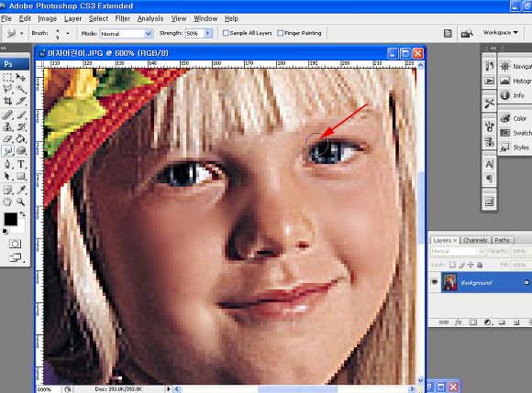The image size is (532, 393).
Task: Open the Mode dropdown set to Normal
Action: [126, 34]
